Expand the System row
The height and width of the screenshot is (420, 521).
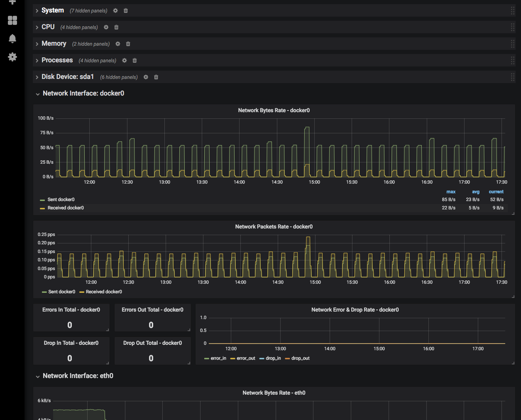[52, 10]
